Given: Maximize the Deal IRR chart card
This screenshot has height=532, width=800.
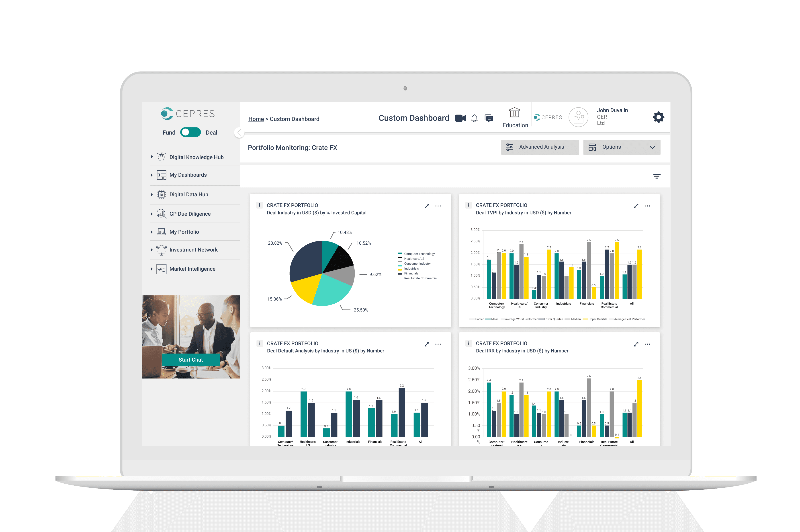Looking at the screenshot, I should point(636,344).
